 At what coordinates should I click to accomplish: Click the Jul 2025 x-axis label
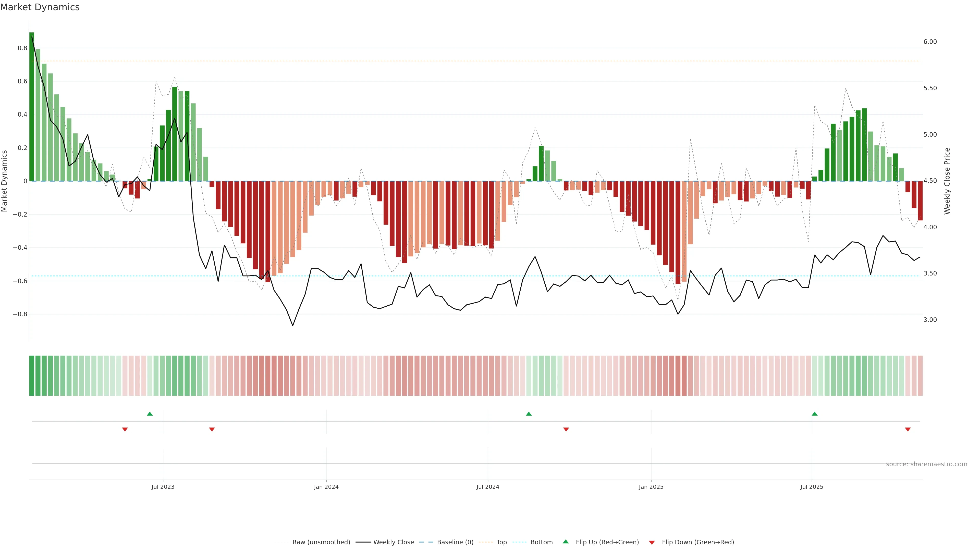coord(812,487)
